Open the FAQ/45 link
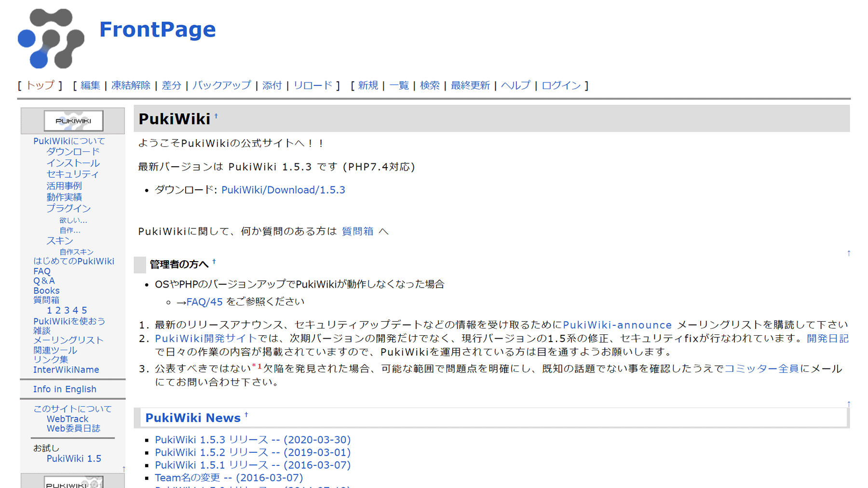The height and width of the screenshot is (488, 868). [x=204, y=302]
